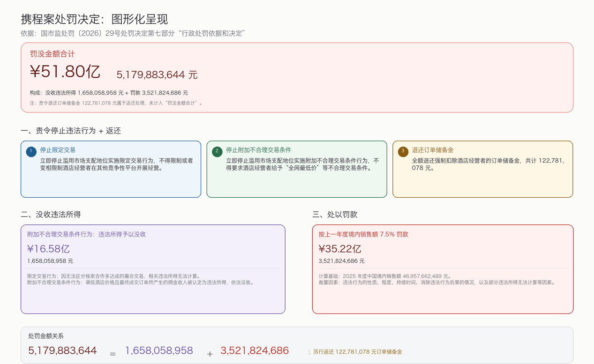This screenshot has width=594, height=364.
Task: Click the line starting 裁量因素
Action: coord(437,282)
